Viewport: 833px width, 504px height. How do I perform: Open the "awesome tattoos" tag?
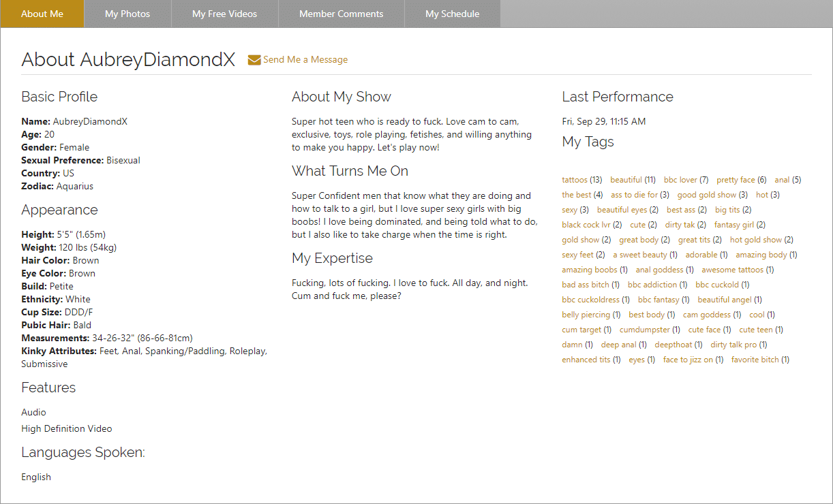[732, 270]
